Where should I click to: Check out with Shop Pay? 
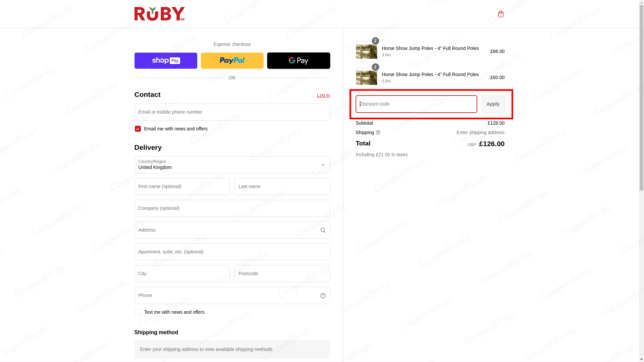click(x=165, y=61)
